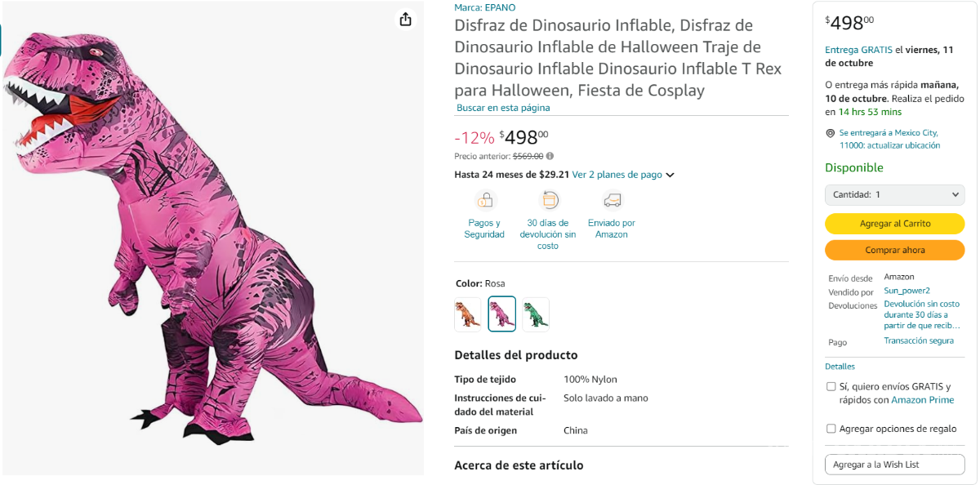Click the Comprar ahora button
This screenshot has height=485, width=980.
click(x=894, y=249)
